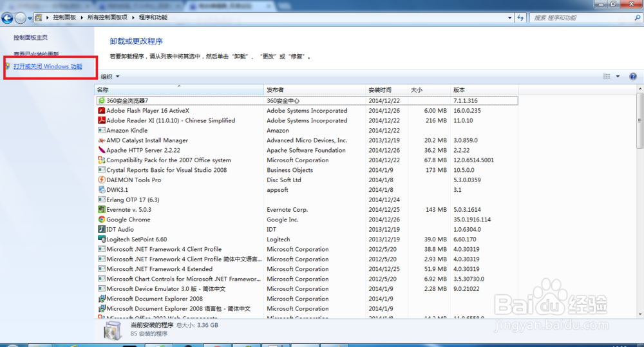Click install date 2014/12/24 for Erlang
Viewport: 644px width, 347px height.
click(384, 200)
